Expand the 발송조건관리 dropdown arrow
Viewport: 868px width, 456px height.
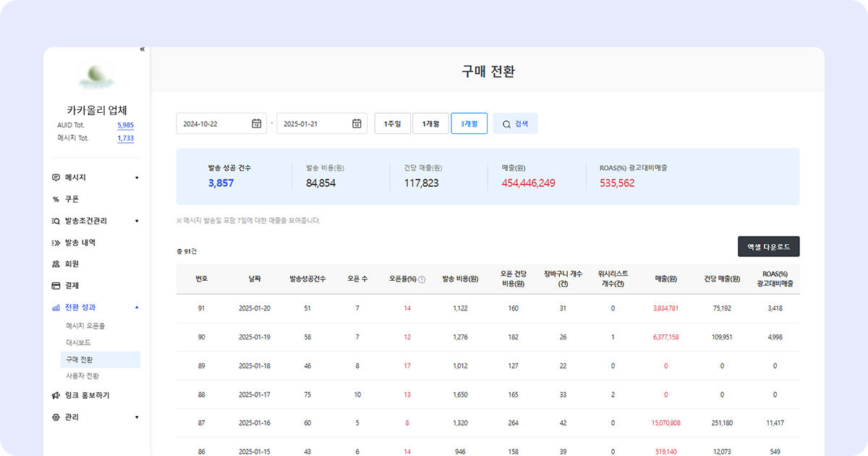[137, 221]
